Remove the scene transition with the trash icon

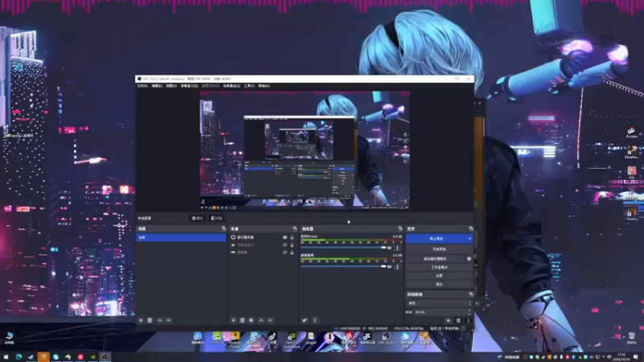pos(458,320)
